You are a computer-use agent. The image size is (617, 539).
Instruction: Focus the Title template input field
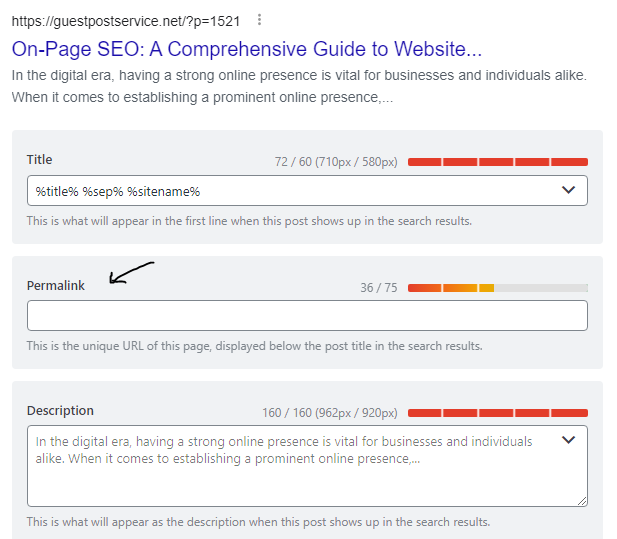point(307,191)
